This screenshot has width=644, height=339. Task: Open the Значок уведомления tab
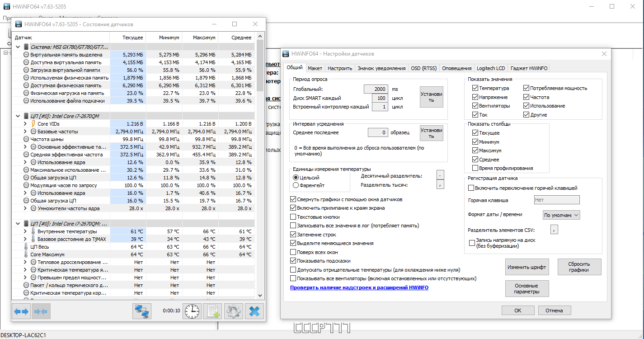381,68
